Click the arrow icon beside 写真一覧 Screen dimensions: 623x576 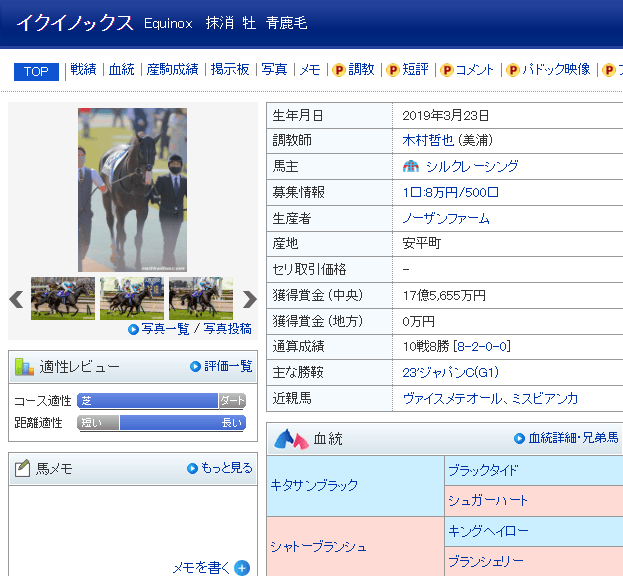tap(134, 329)
